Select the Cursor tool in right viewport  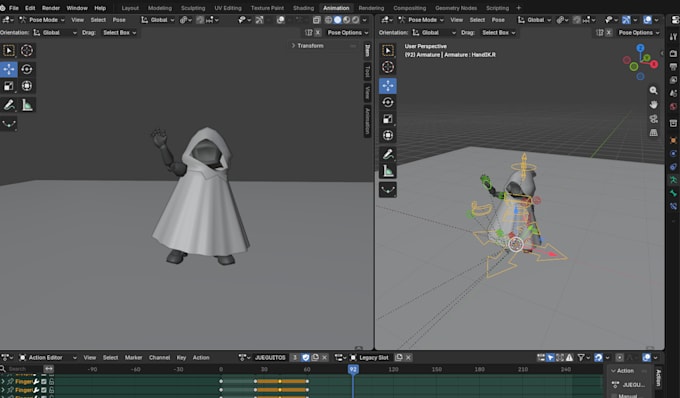[388, 67]
